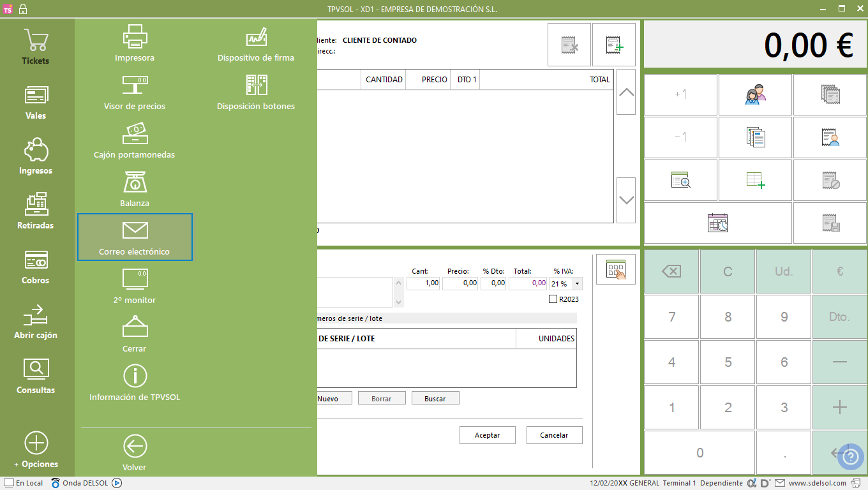The height and width of the screenshot is (490, 868).
Task: Click the Dto. keypad key
Action: 840,316
